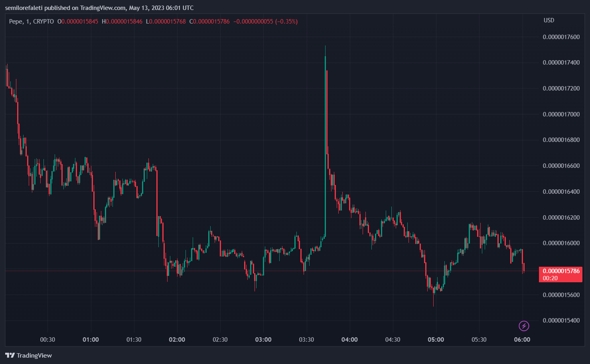The width and height of the screenshot is (590, 364).
Task: Click the published-on TradingView.com header text
Action: click(99, 8)
